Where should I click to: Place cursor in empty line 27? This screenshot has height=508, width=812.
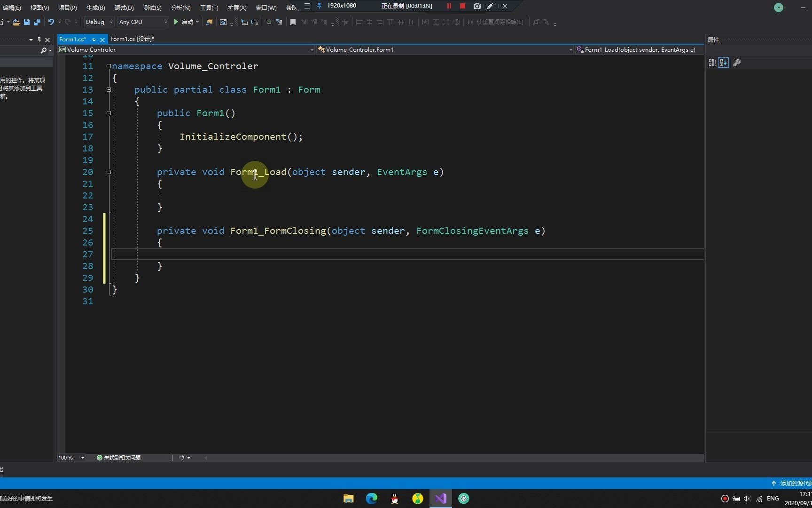coord(407,254)
